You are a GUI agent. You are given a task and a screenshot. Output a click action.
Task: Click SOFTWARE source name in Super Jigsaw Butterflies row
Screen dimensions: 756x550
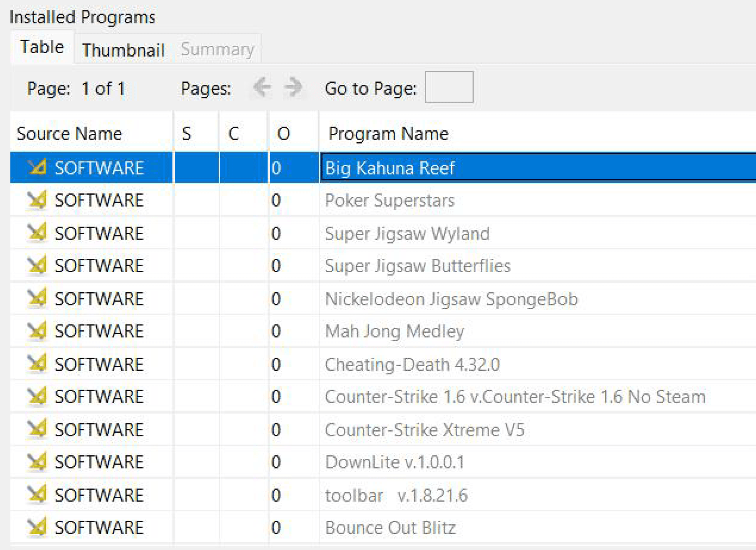[99, 265]
